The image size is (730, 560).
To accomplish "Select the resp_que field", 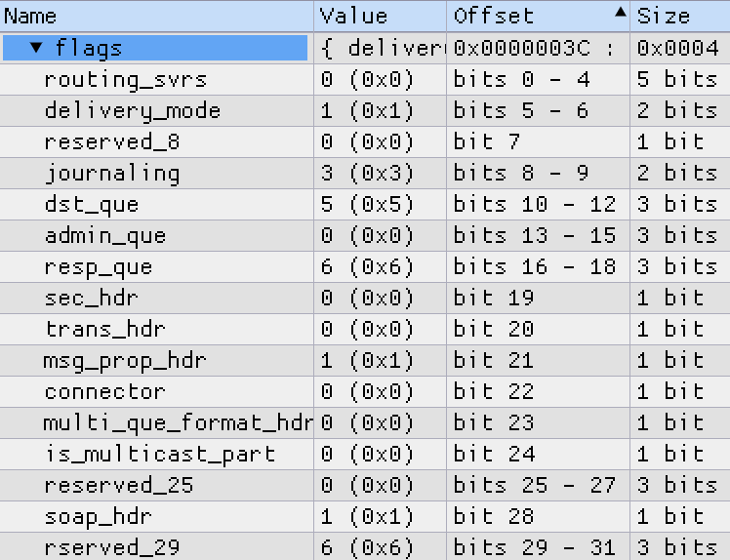I will pyautogui.click(x=365, y=266).
